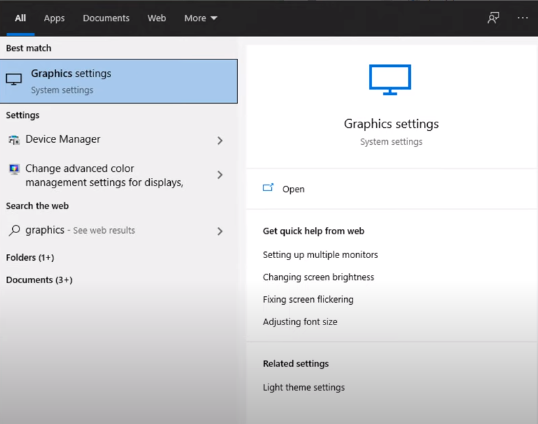
Task: Expand the color management result chevron
Action: (220, 175)
